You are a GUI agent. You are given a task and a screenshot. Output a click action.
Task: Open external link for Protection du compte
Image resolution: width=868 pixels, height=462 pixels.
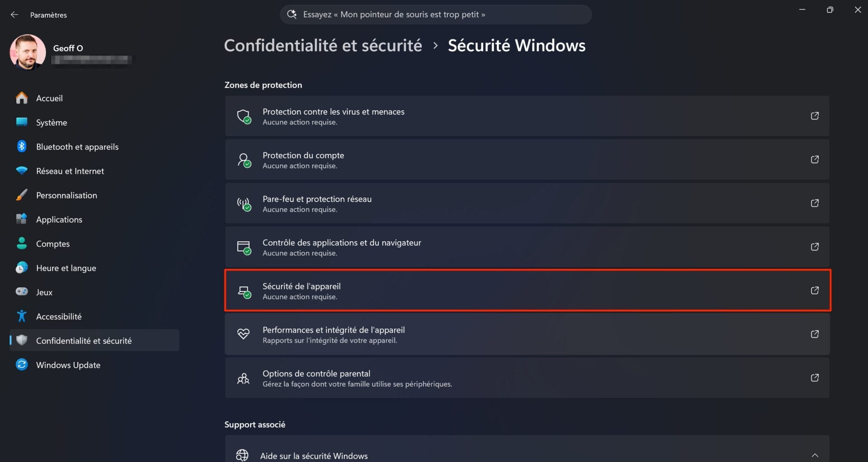click(x=815, y=159)
